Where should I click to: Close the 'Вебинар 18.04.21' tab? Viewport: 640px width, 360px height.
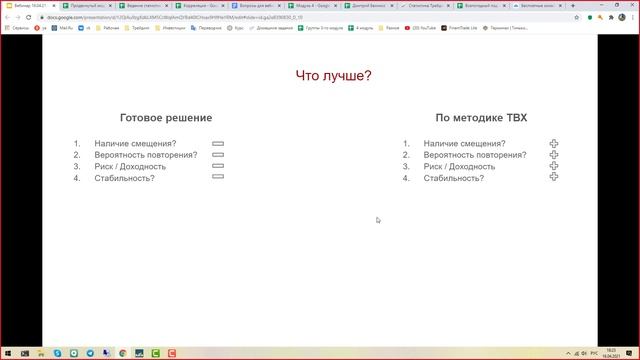(x=54, y=6)
